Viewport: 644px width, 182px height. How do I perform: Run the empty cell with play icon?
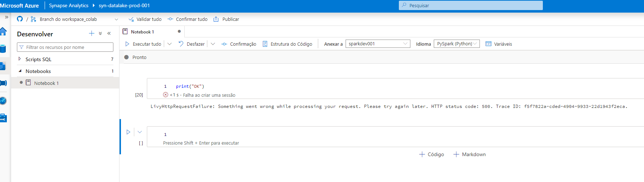(128, 132)
